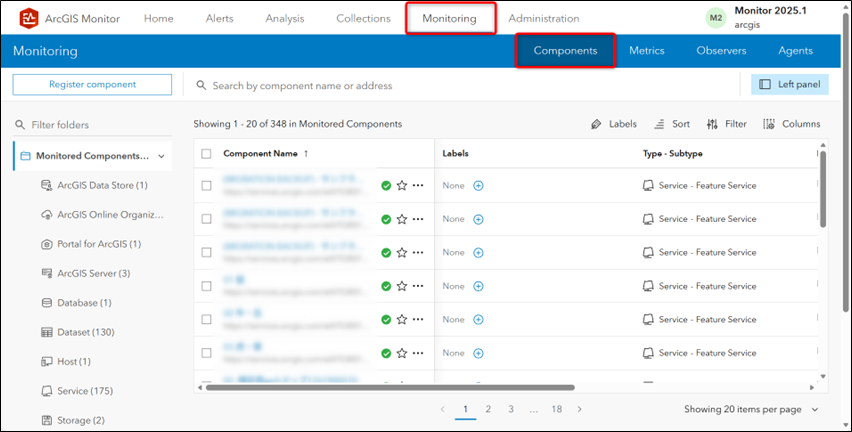Check the first component row checkbox
Viewport: 852px width, 432px height.
206,185
